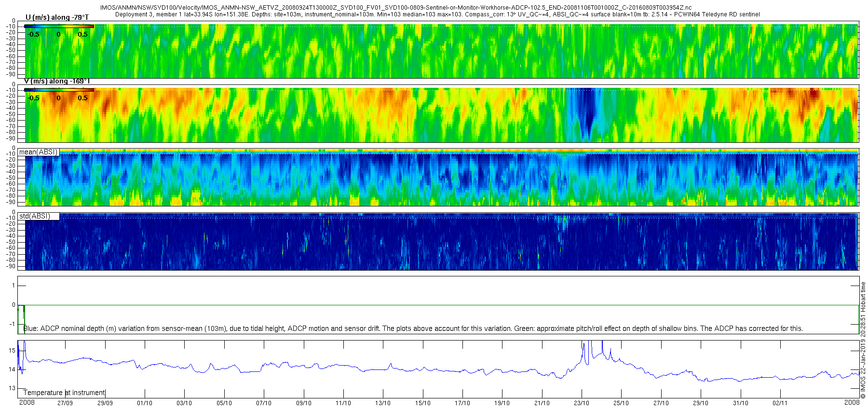The height and width of the screenshot is (410, 868).
Task: Click the 27/09 date tick label
Action: [x=65, y=403]
